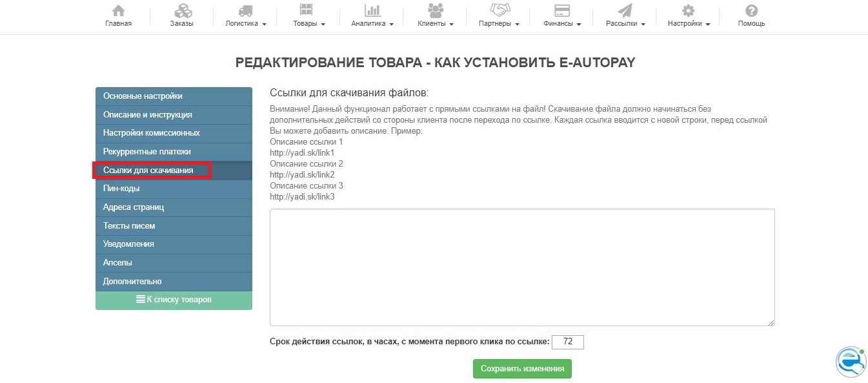The height and width of the screenshot is (383, 868).
Task: Open the Апселы sidebar section
Action: tap(174, 263)
